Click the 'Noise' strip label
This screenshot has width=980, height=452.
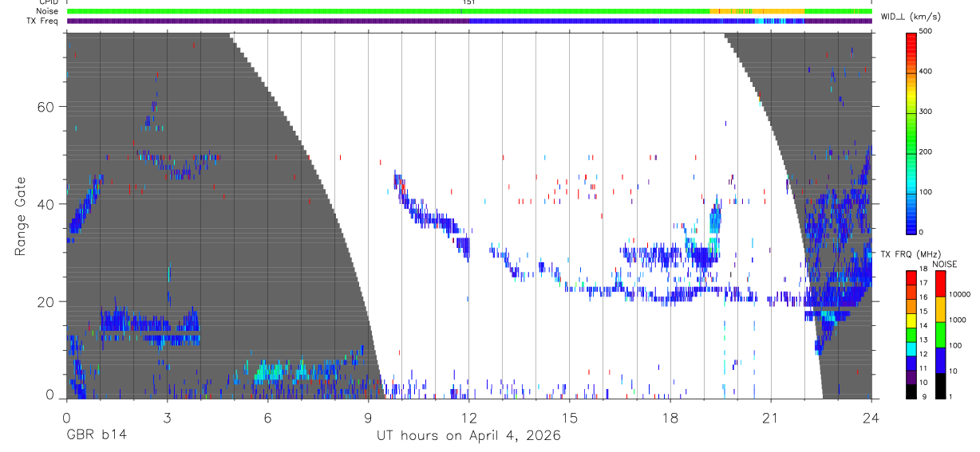click(x=48, y=11)
